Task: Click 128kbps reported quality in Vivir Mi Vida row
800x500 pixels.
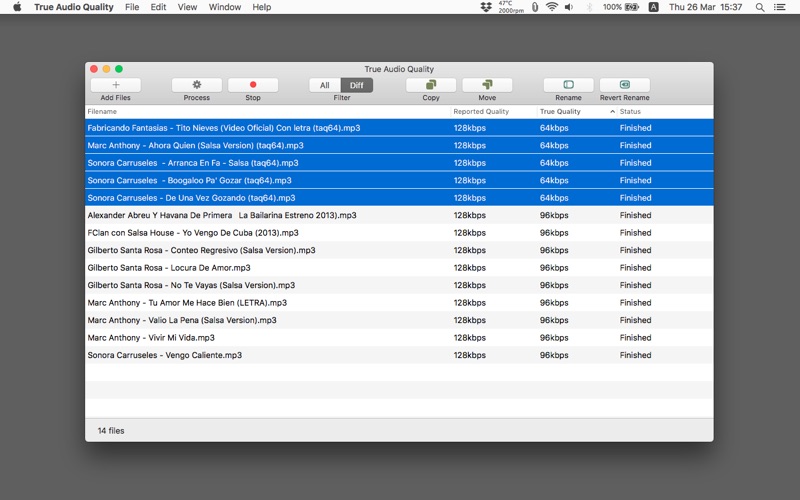Action: 469,337
